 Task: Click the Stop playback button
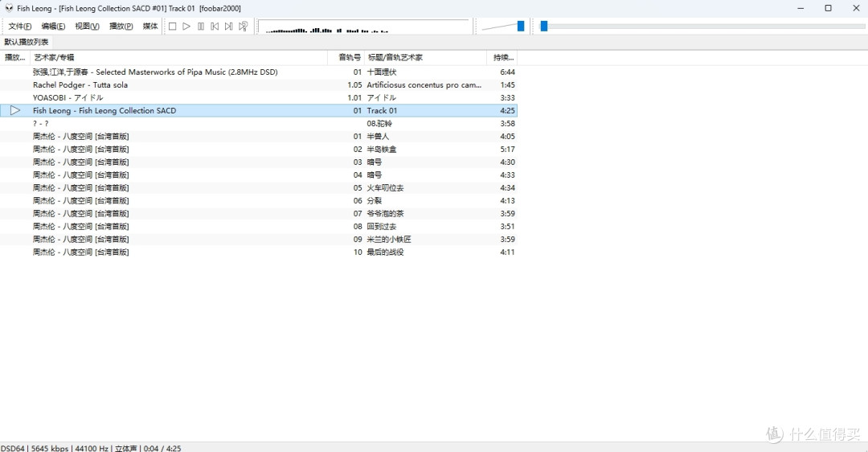click(x=172, y=26)
